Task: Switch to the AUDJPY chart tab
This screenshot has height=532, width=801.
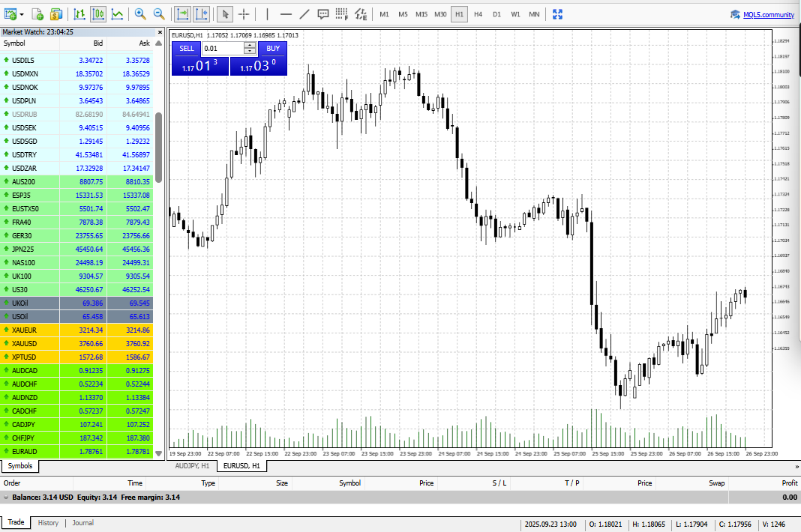Action: [x=193, y=465]
